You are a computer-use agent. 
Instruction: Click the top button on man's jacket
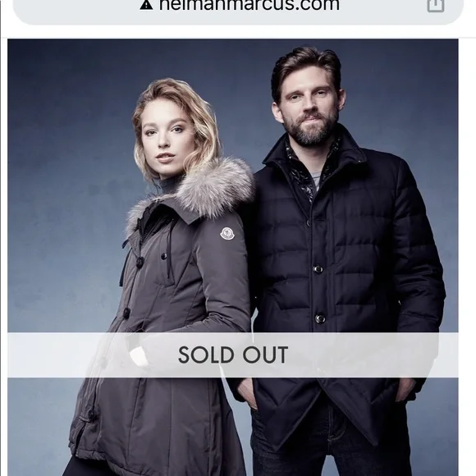(318, 269)
